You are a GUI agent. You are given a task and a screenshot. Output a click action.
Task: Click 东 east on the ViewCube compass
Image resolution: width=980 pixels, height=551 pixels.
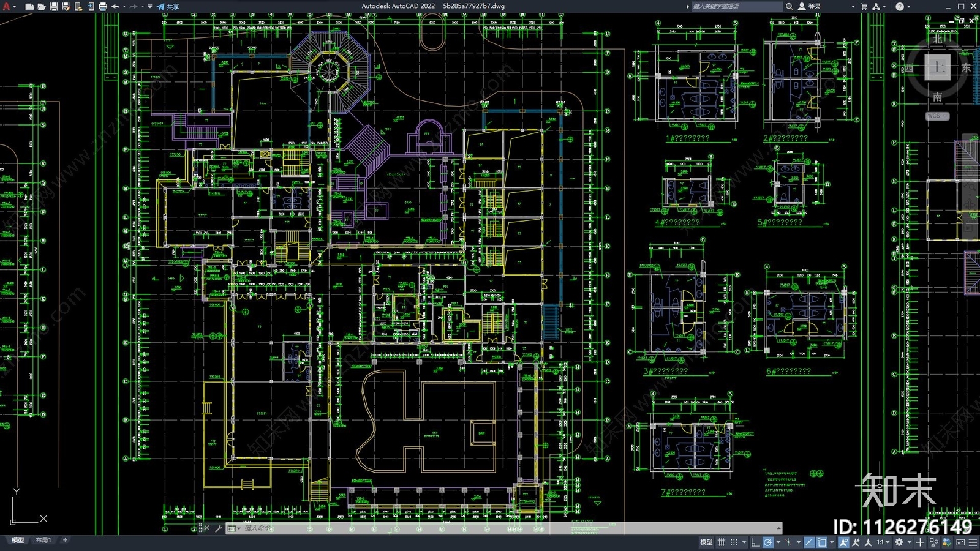tap(966, 67)
